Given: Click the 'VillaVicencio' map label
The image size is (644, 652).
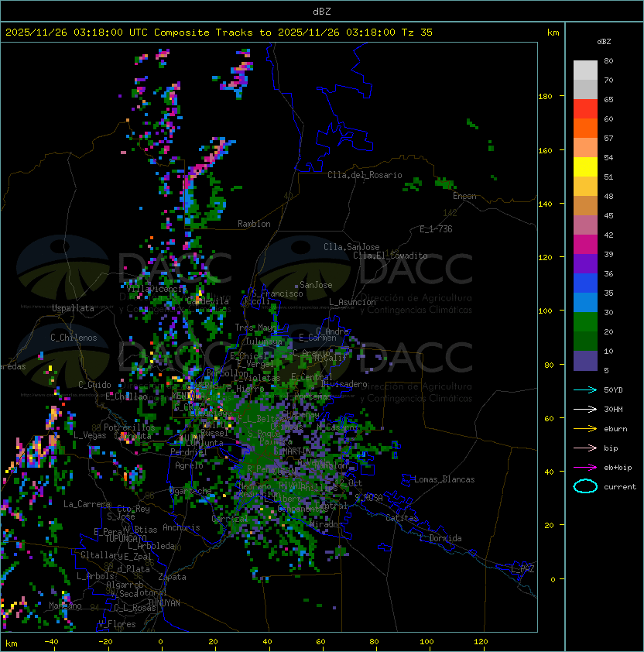Looking at the screenshot, I should click(x=156, y=289).
